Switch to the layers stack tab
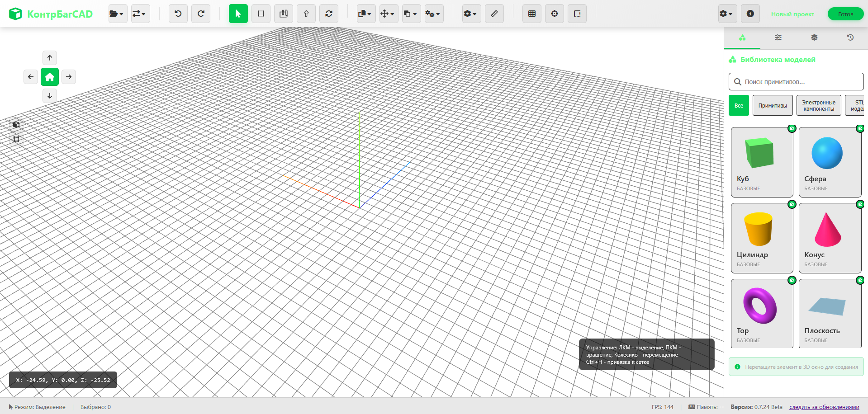The height and width of the screenshot is (414, 868). coord(814,38)
